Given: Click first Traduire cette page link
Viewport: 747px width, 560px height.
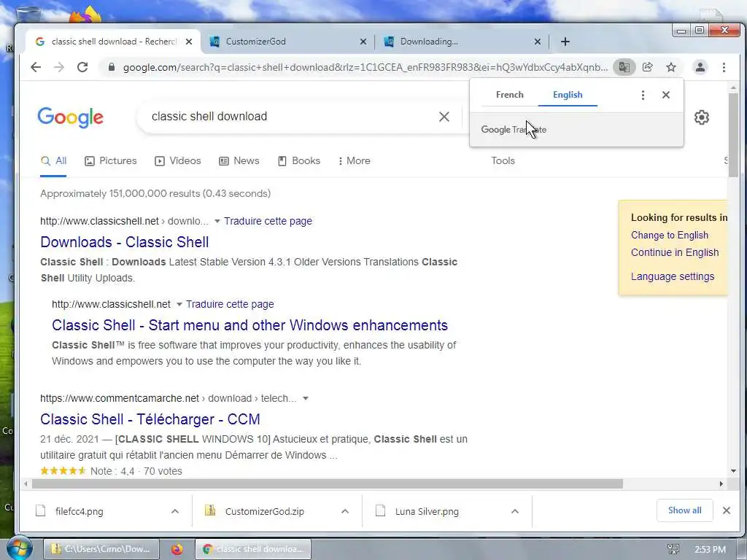Looking at the screenshot, I should 268,221.
